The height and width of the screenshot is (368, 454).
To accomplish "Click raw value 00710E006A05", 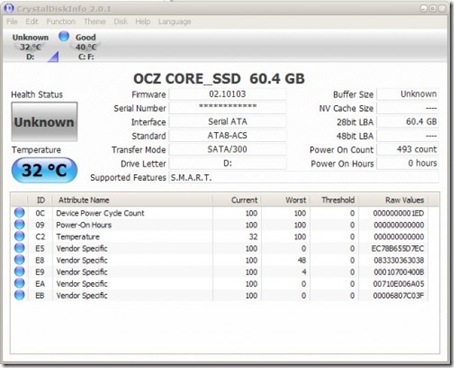I will pos(398,284).
